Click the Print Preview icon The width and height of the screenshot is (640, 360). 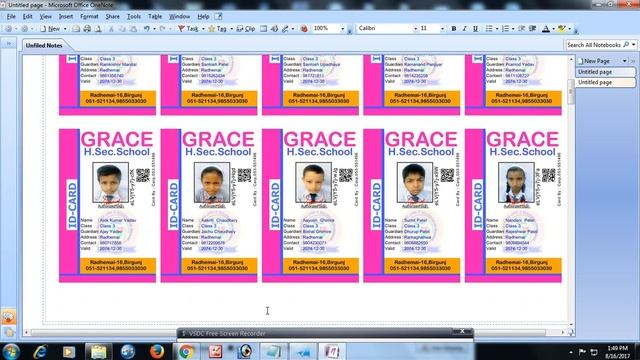click(x=98, y=29)
